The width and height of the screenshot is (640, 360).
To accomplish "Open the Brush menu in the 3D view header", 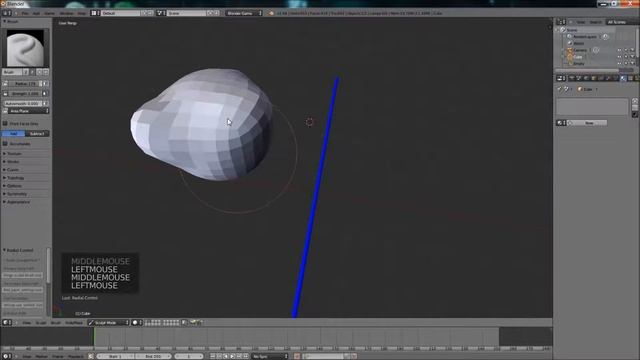I will [56, 322].
